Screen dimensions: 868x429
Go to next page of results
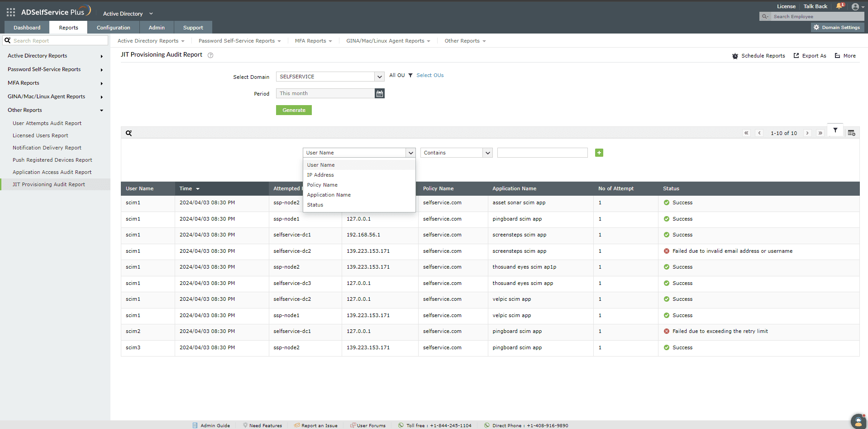[x=807, y=133]
